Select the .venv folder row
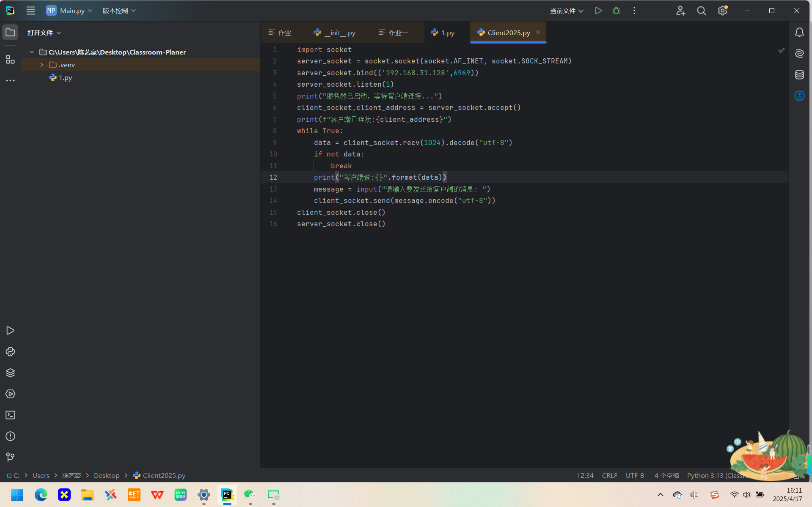The height and width of the screenshot is (507, 812). pos(140,65)
